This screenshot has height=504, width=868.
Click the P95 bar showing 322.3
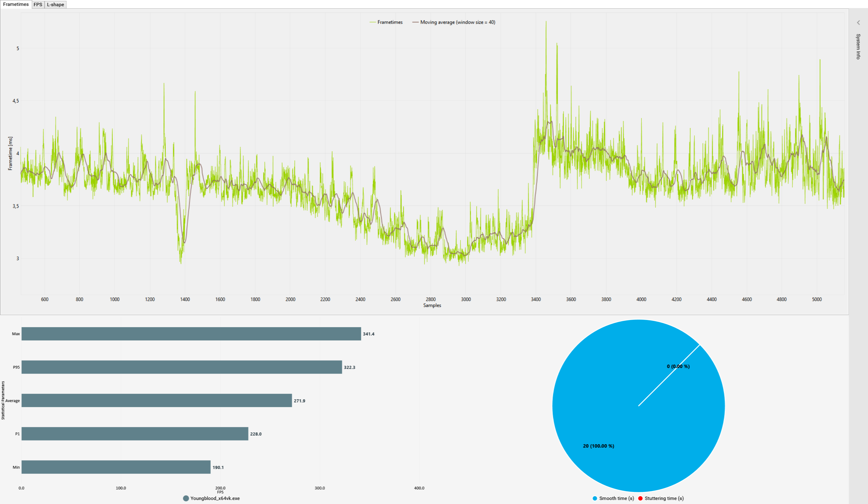pos(182,367)
